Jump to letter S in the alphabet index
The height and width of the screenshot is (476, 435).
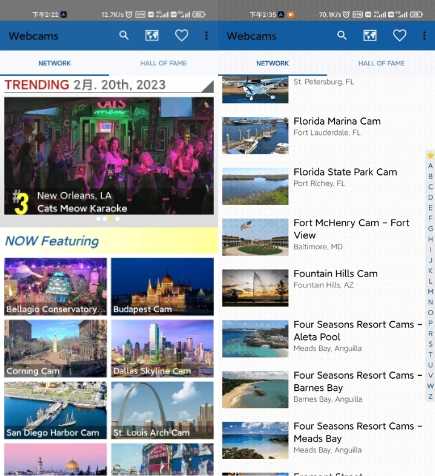[x=430, y=344]
